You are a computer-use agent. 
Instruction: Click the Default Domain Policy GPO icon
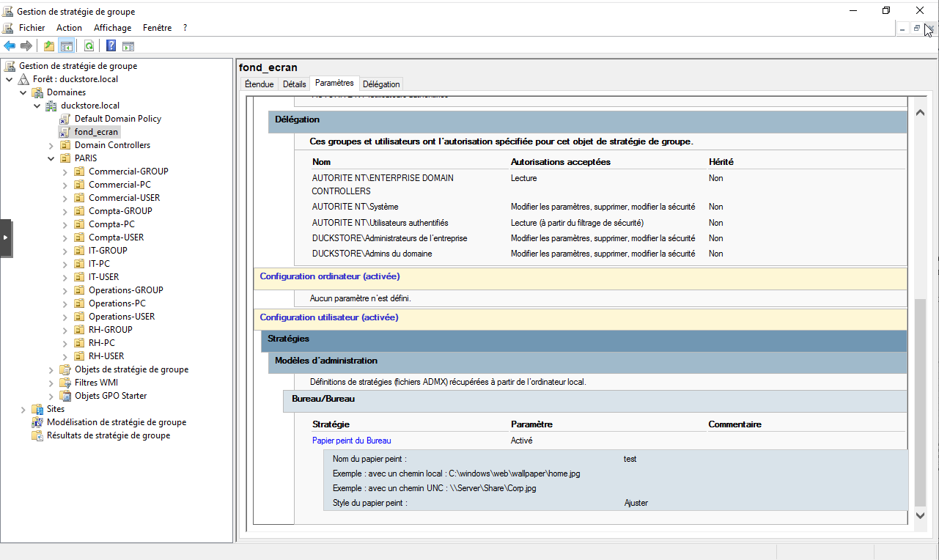coord(65,119)
